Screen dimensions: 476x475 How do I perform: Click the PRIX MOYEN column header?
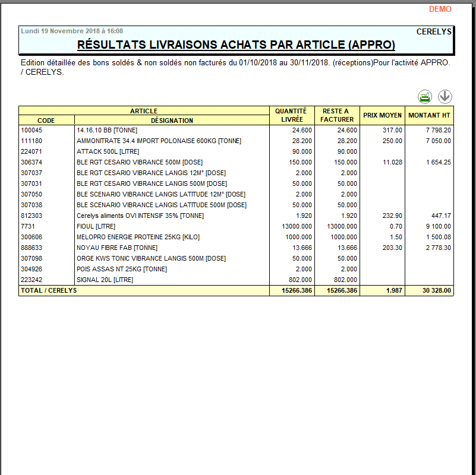point(382,115)
